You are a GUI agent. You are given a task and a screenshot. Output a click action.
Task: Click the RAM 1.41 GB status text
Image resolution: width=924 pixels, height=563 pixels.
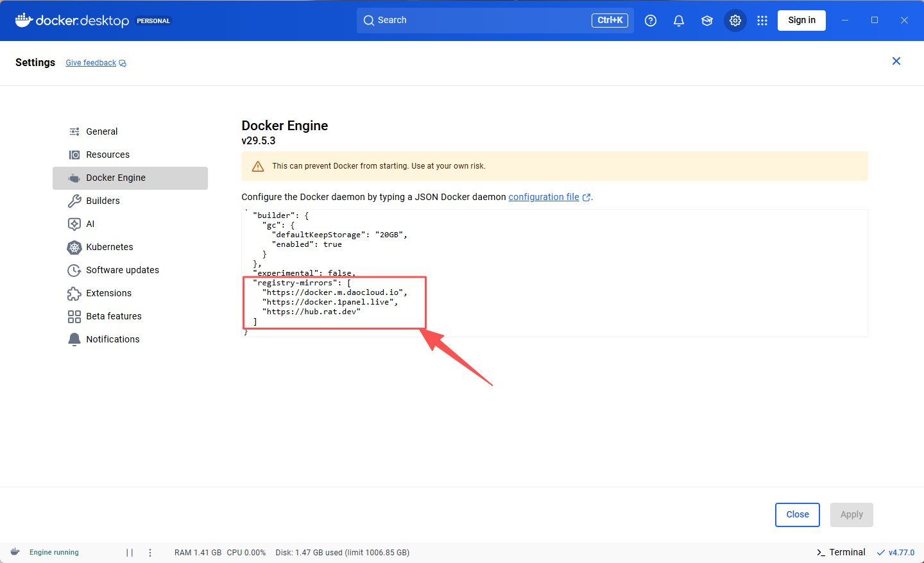(x=198, y=553)
